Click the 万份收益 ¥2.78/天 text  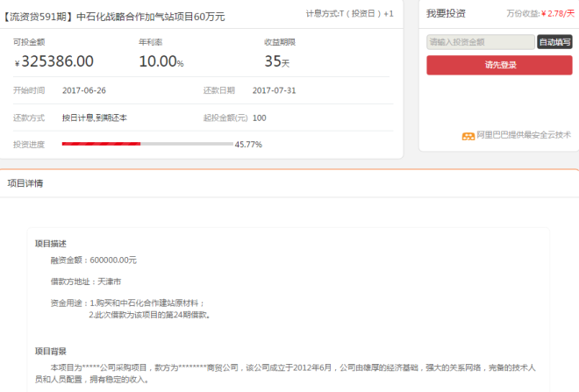point(540,14)
